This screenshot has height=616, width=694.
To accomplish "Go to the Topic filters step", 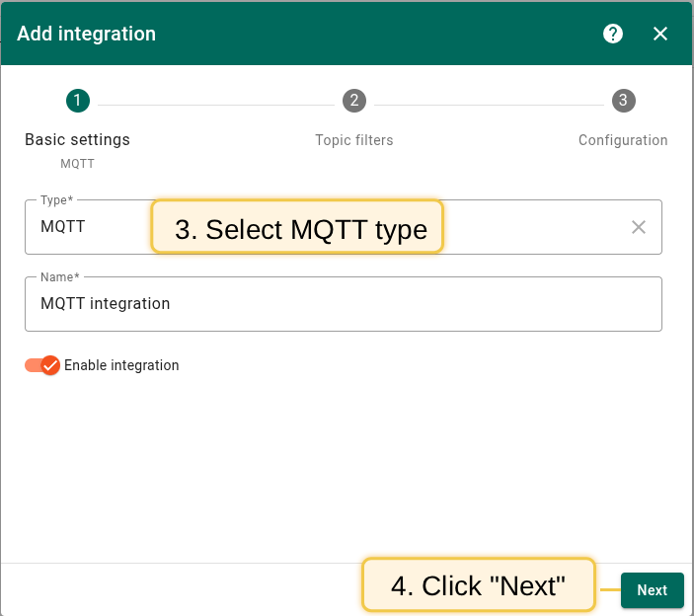I will 354,140.
